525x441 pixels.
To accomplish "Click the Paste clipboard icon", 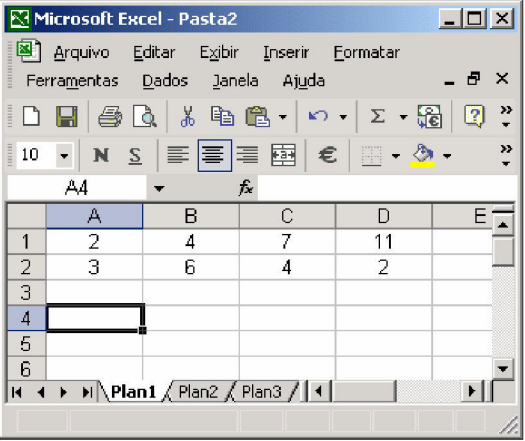I will 257,116.
